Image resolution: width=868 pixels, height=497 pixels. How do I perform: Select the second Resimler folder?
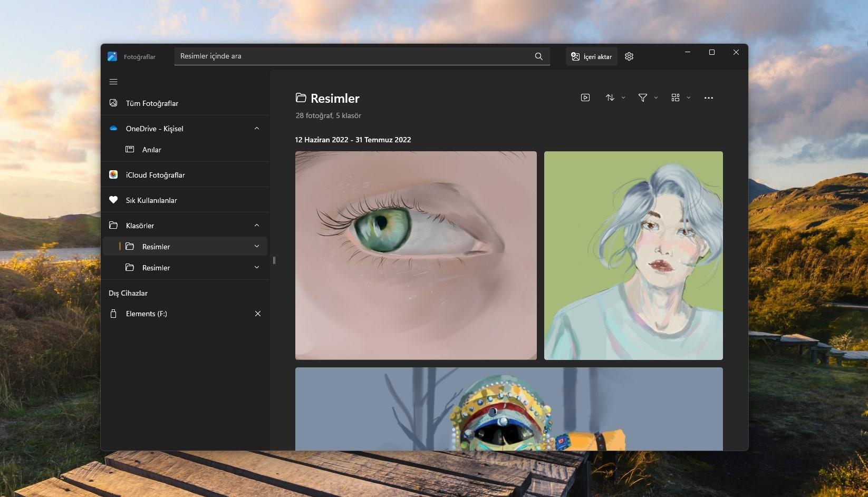click(185, 267)
